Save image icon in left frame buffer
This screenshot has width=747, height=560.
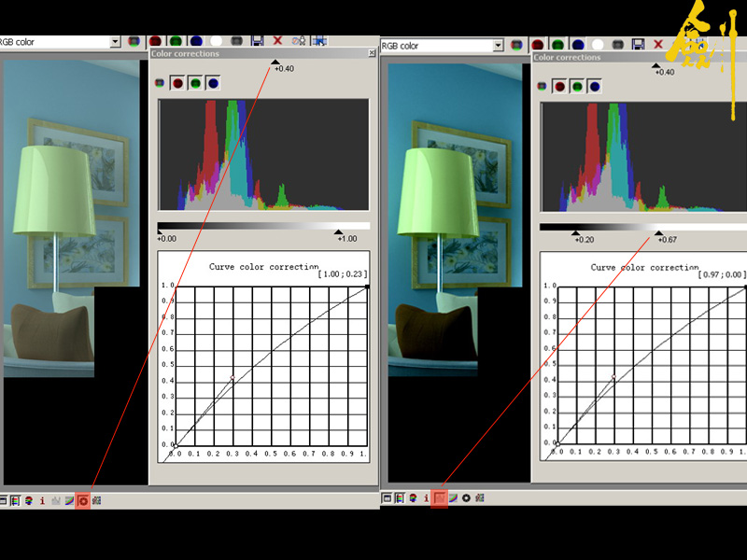[257, 41]
